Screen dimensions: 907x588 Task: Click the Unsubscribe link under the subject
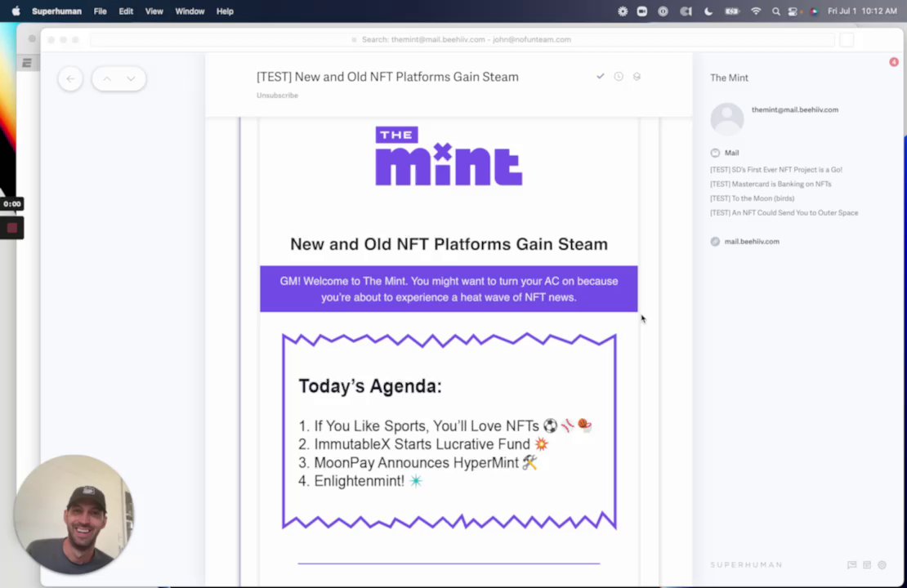[277, 96]
